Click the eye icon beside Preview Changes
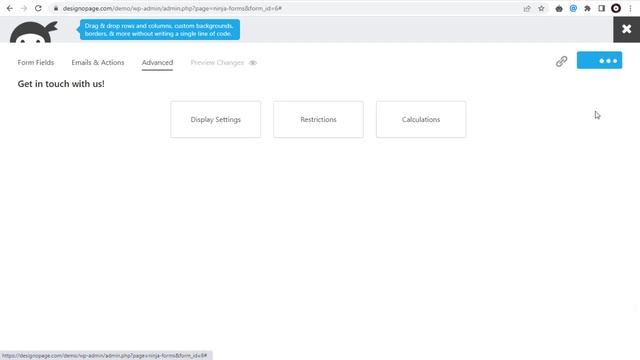The height and width of the screenshot is (360, 640). click(x=253, y=62)
